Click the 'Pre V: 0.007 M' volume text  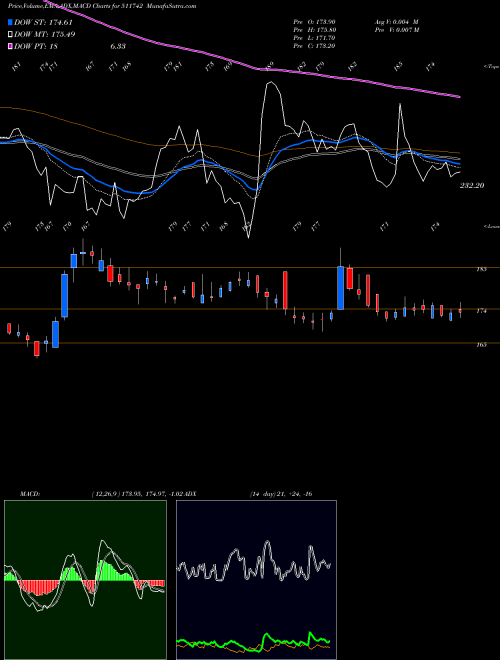[x=396, y=30]
